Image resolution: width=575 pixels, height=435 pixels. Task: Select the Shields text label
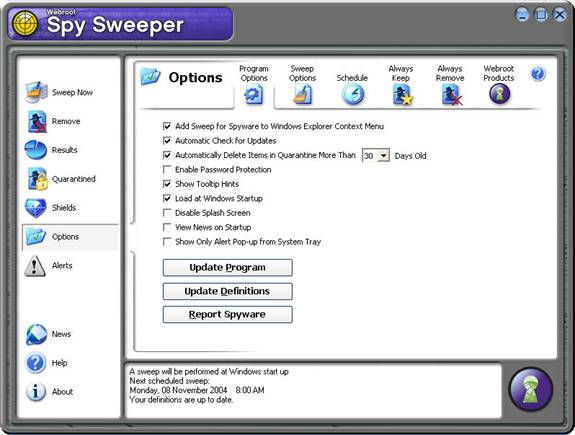pos(64,208)
